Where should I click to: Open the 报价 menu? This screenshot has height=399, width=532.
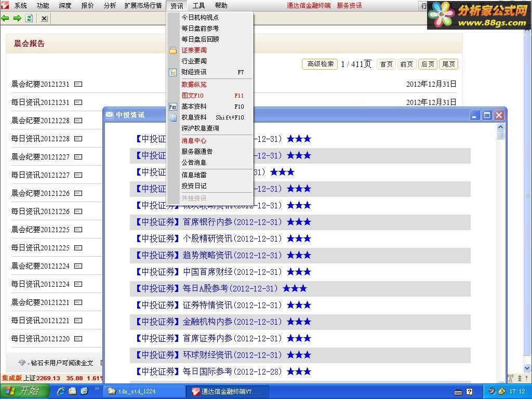(x=87, y=5)
